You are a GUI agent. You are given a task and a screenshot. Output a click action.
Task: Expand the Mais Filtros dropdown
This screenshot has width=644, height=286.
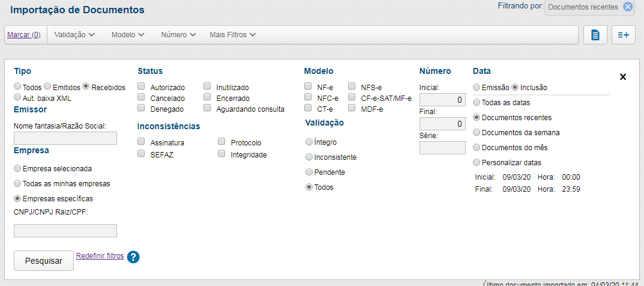coord(232,35)
